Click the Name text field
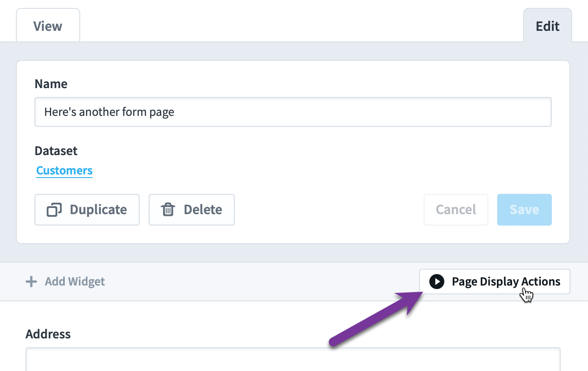 tap(293, 112)
